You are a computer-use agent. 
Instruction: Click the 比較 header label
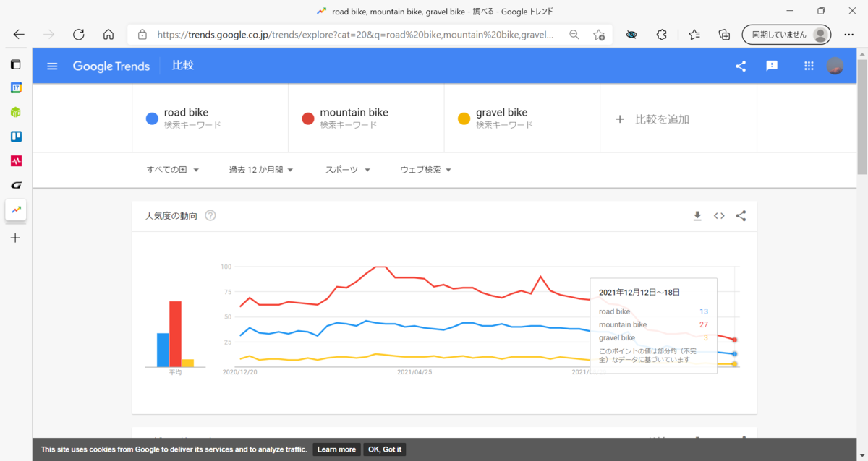tap(182, 66)
